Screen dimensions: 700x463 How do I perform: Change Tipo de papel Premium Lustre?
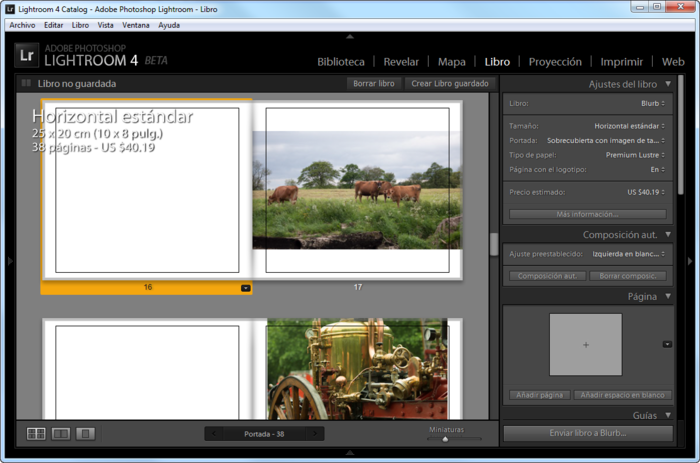(635, 155)
